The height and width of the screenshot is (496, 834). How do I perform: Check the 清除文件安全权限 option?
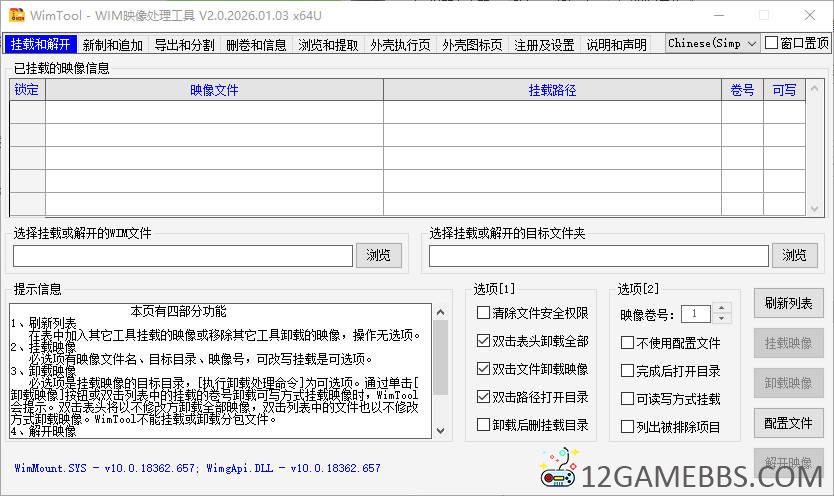[484, 313]
